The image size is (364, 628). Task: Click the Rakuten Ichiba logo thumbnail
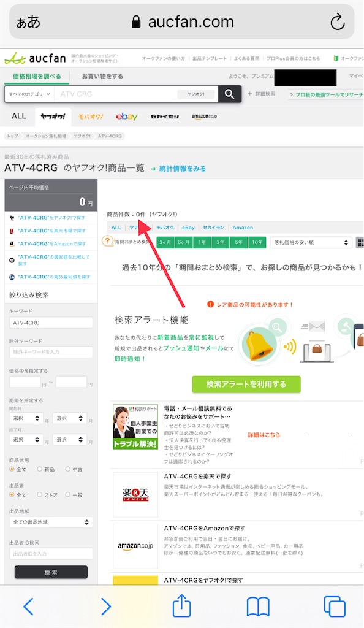pos(135,495)
